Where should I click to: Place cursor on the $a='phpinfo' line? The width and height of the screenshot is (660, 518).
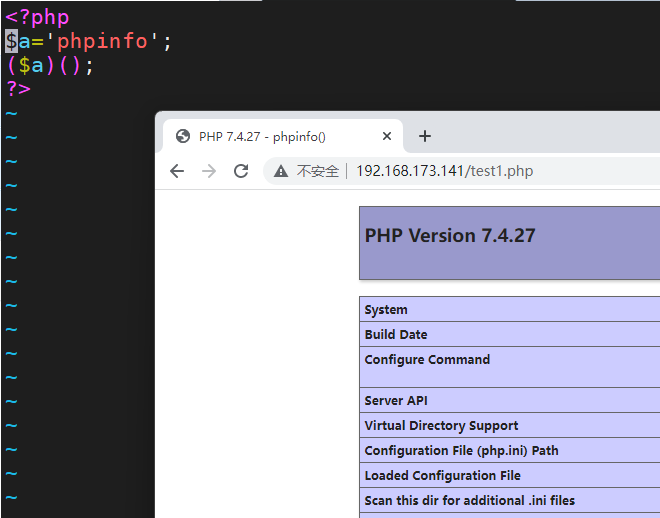coord(88,41)
